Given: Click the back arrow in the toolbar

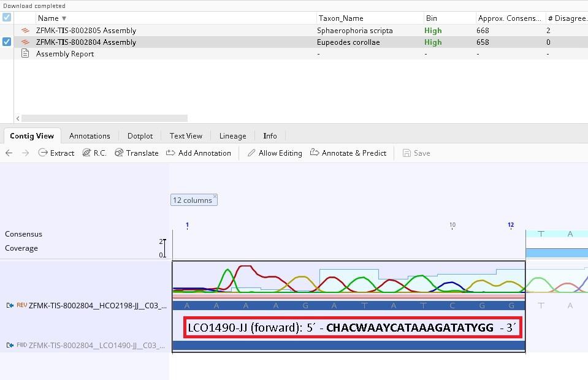Looking at the screenshot, I should click(9, 153).
